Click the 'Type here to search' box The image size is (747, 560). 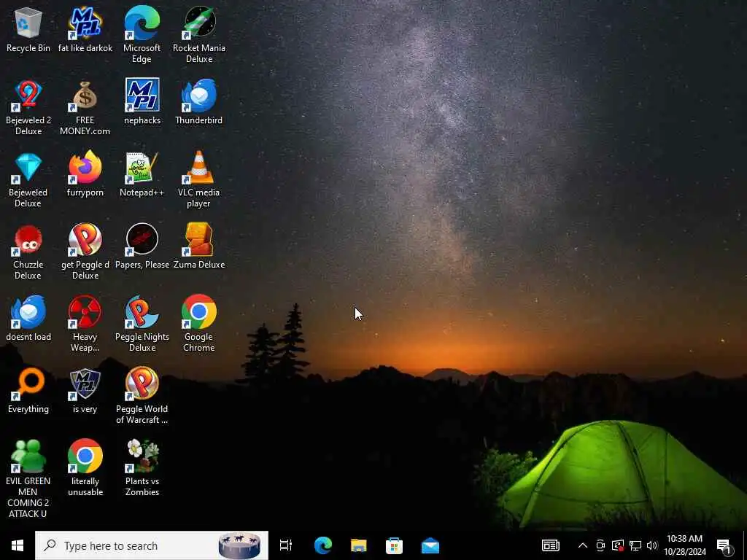pos(152,545)
